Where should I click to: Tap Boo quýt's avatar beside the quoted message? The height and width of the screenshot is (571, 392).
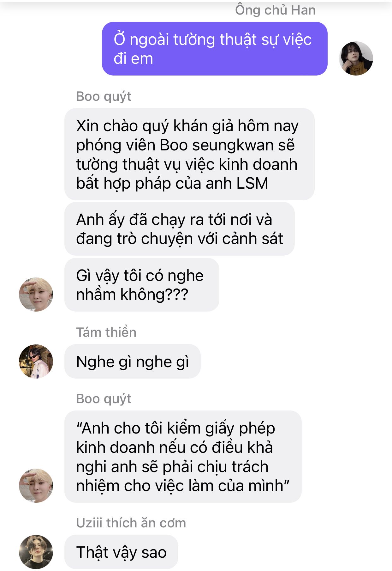(36, 485)
